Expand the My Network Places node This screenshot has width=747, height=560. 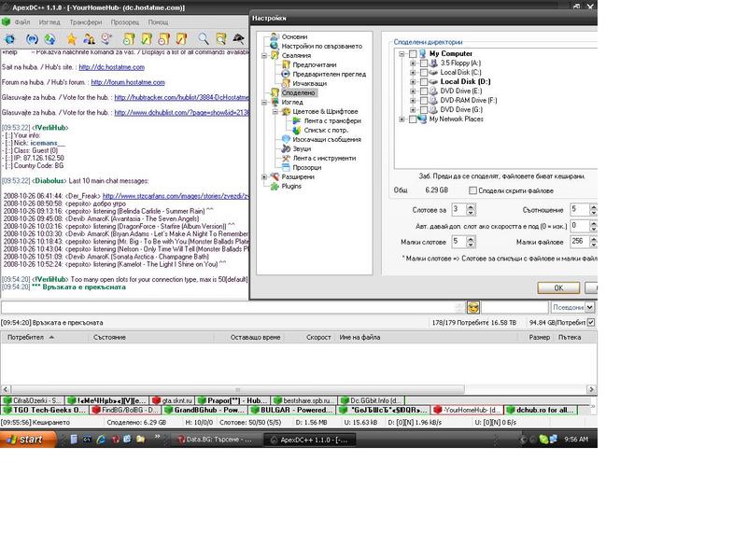click(x=402, y=119)
